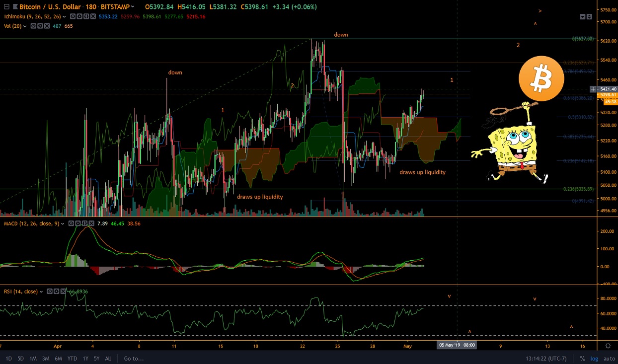Image resolution: width=618 pixels, height=364 pixels.
Task: Select the 1M time range
Action: point(33,359)
